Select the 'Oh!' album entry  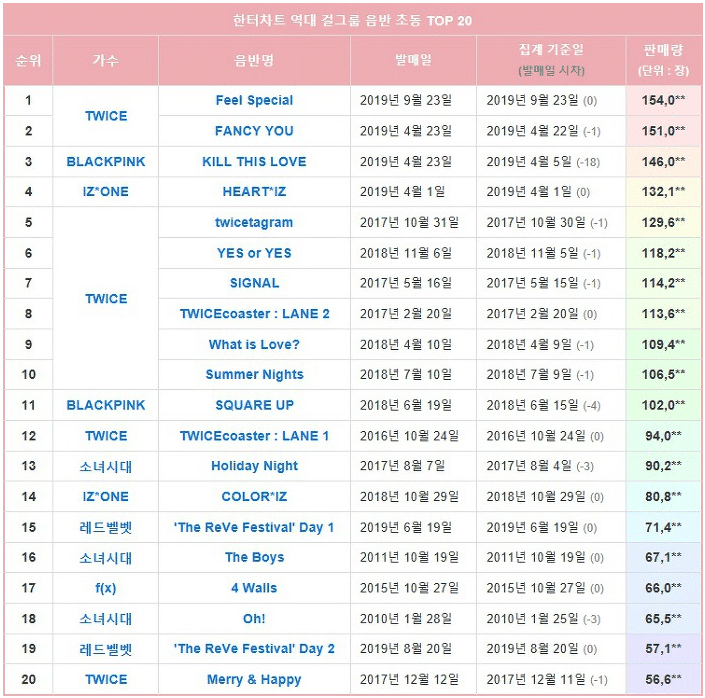(x=254, y=618)
